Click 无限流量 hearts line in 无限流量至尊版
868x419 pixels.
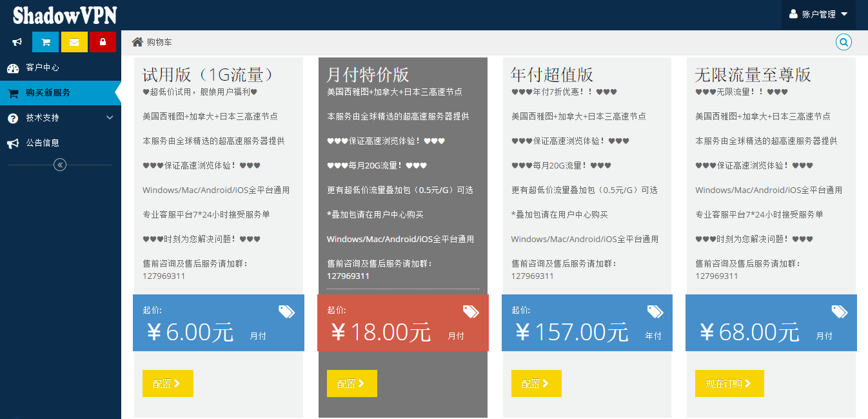(742, 92)
